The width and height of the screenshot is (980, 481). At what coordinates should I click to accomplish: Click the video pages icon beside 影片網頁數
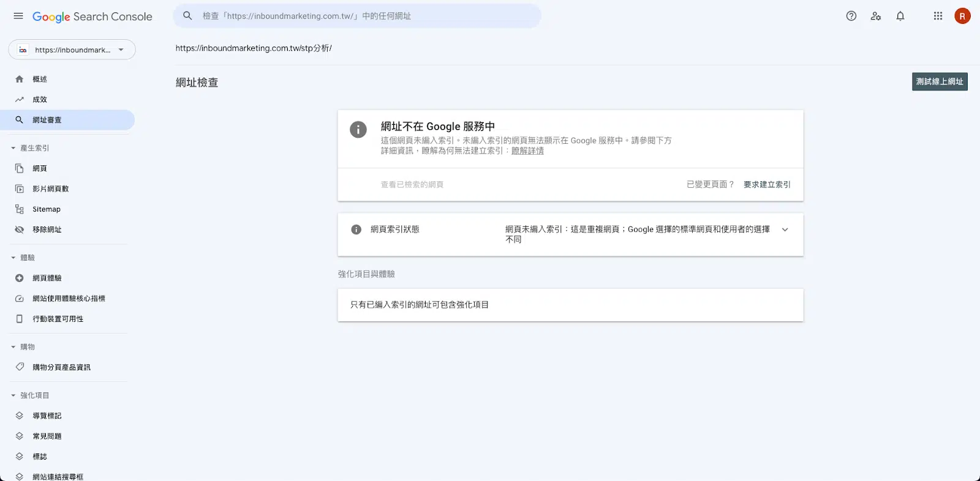tap(20, 188)
